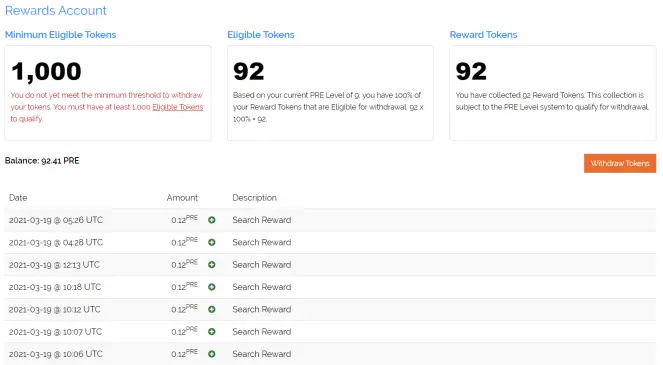Select the date 2021-03-19 @ 10:07 UTC
Viewport: 663px width, 365px height.
click(55, 332)
